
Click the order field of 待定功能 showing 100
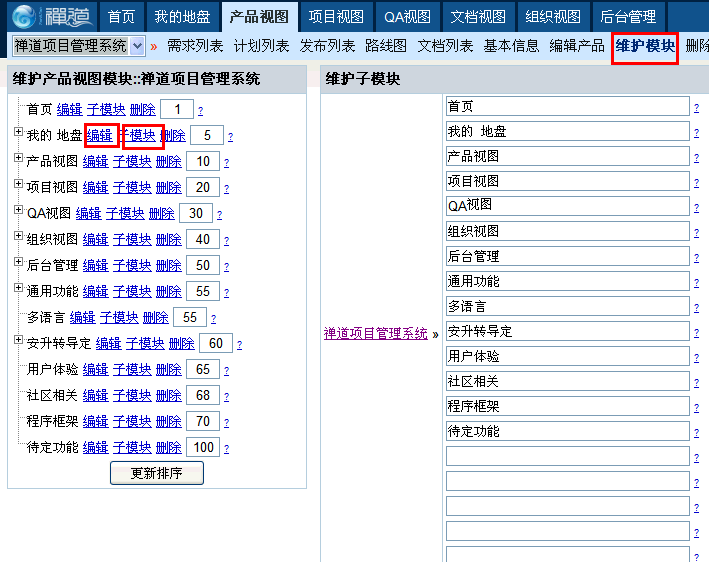[203, 448]
